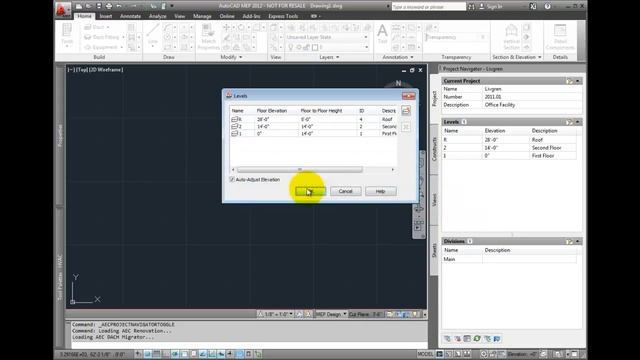Click the Plot print icon in quick access toolbar

click(x=109, y=6)
